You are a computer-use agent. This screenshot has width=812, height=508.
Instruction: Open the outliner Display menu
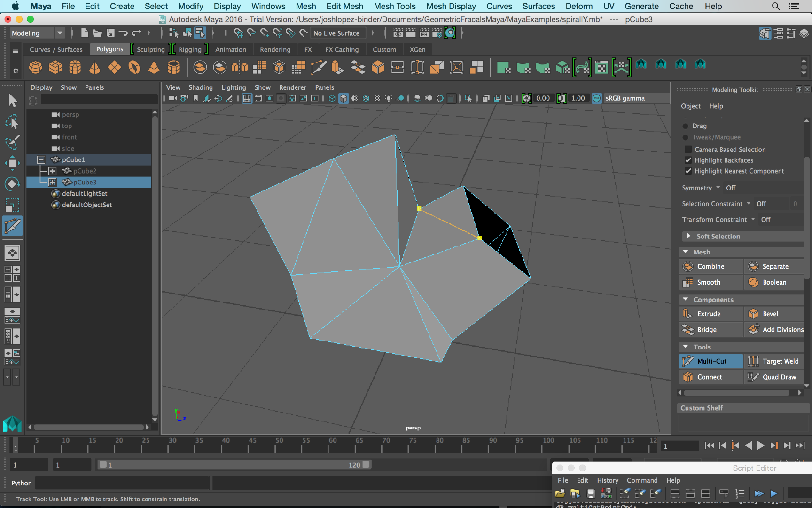(x=41, y=87)
